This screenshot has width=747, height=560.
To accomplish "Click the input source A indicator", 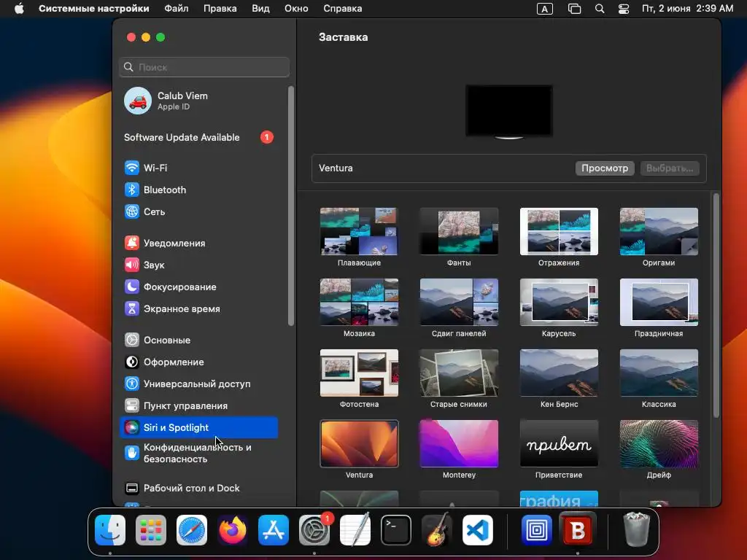I will pos(544,9).
